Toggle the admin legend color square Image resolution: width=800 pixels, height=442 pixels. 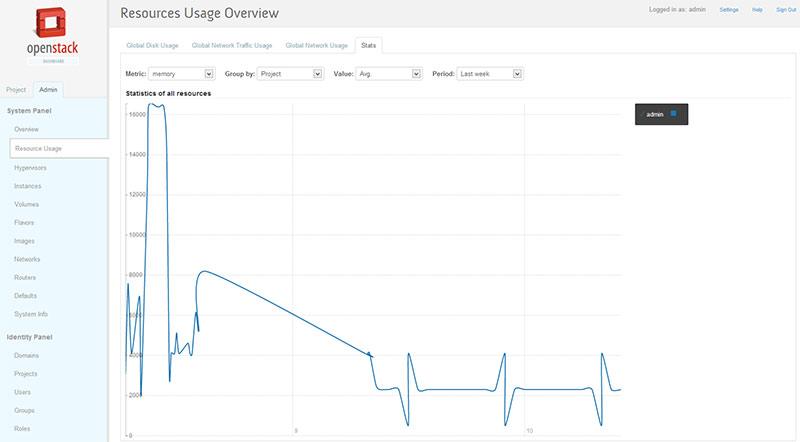673,113
